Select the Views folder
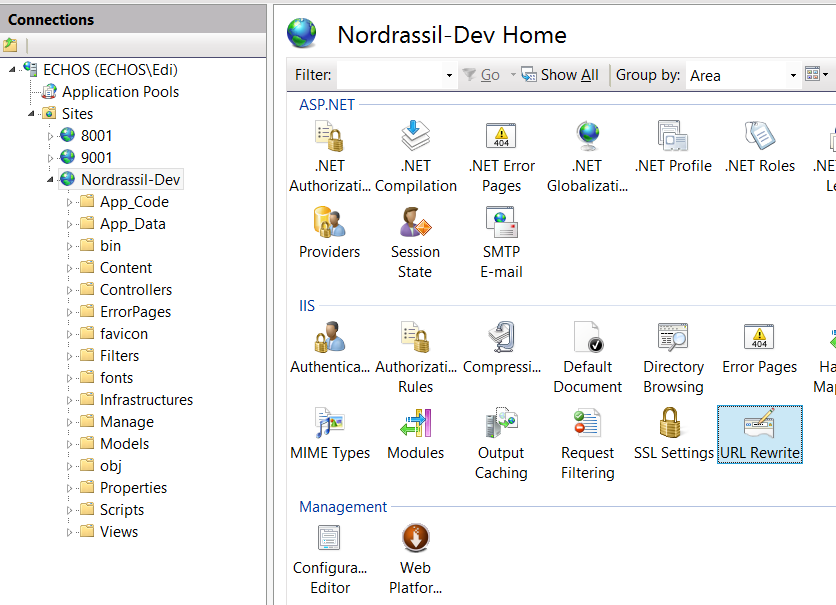Image resolution: width=836 pixels, height=605 pixels. point(119,532)
